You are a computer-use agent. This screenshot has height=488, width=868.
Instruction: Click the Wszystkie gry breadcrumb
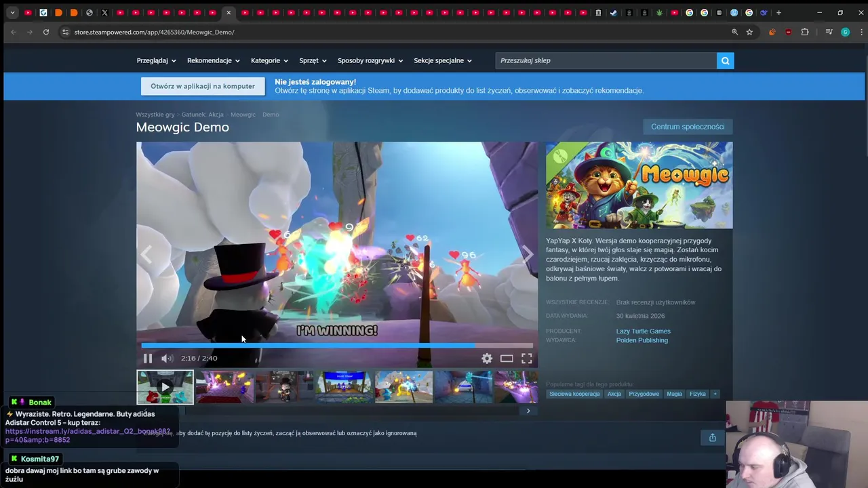pyautogui.click(x=155, y=115)
